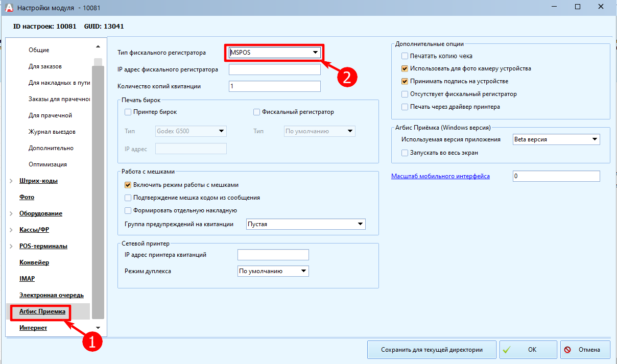Toggle Включить режим работы с мешками
The image size is (617, 364).
[x=128, y=185]
